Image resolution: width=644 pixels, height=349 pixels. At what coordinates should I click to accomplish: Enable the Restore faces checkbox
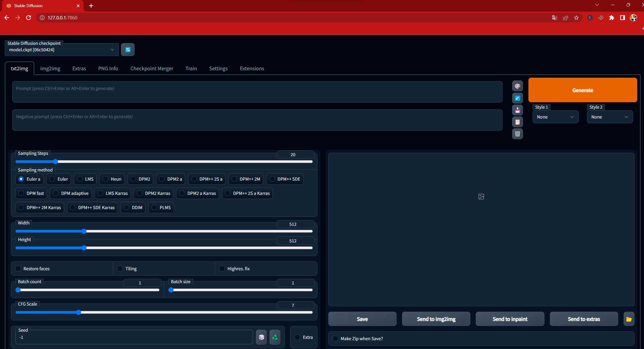[x=18, y=269]
